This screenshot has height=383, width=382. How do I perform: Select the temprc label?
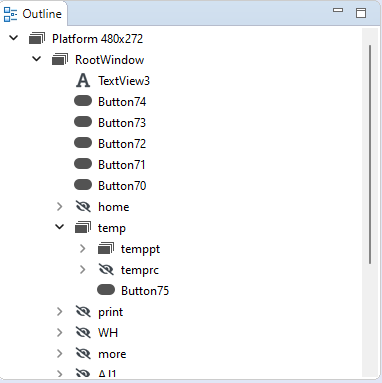[x=140, y=270]
